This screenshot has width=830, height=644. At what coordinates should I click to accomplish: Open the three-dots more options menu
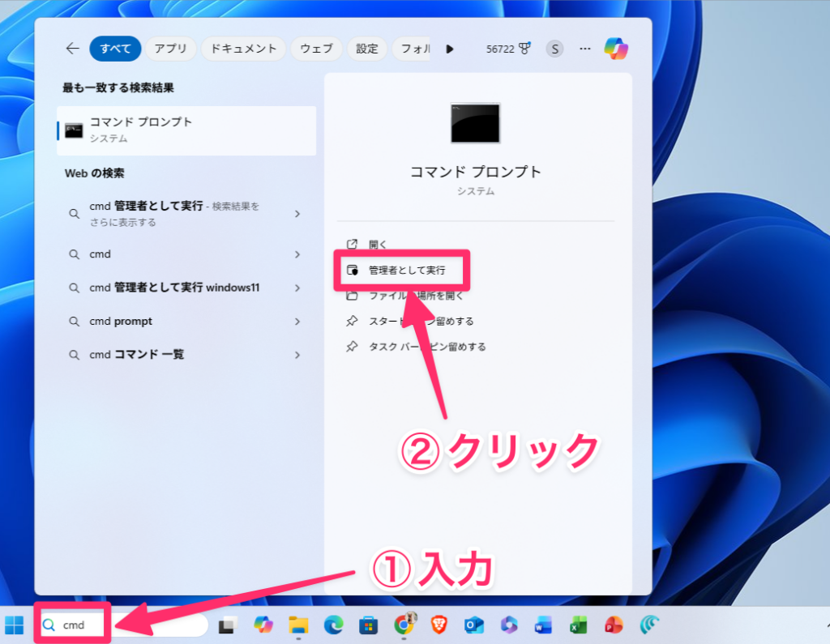click(584, 49)
